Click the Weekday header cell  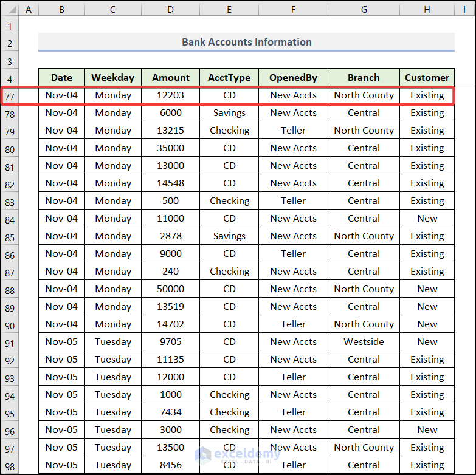coord(113,77)
